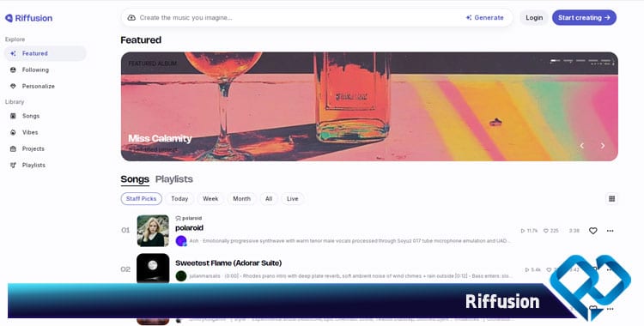Select first carousel slide indicator
This screenshot has width=644, height=326.
[556, 61]
